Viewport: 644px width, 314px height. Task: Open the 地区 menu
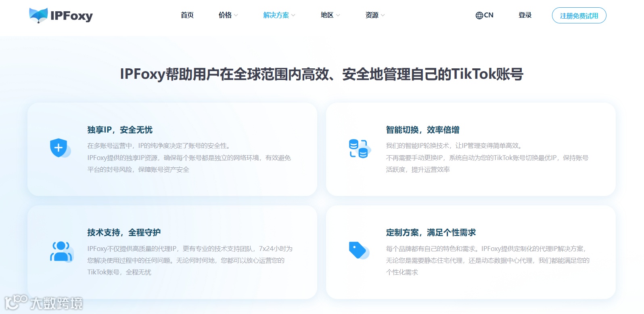pos(327,15)
